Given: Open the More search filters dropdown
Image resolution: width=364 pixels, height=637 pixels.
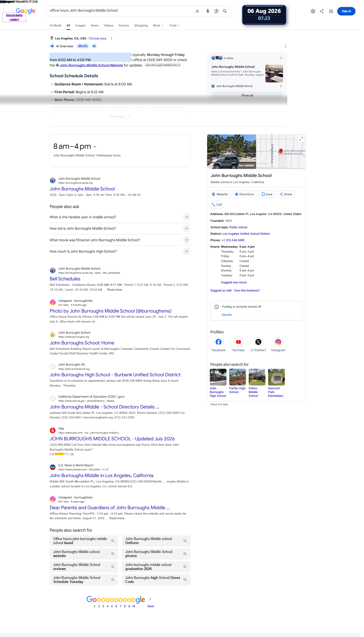Looking at the screenshot, I should [158, 25].
